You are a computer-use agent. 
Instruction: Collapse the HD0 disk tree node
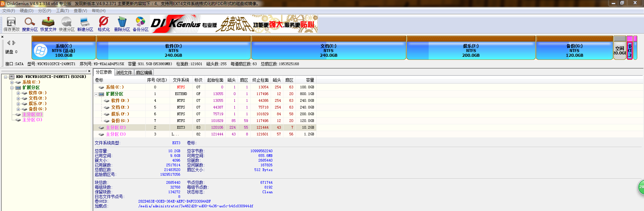pyautogui.click(x=6, y=77)
